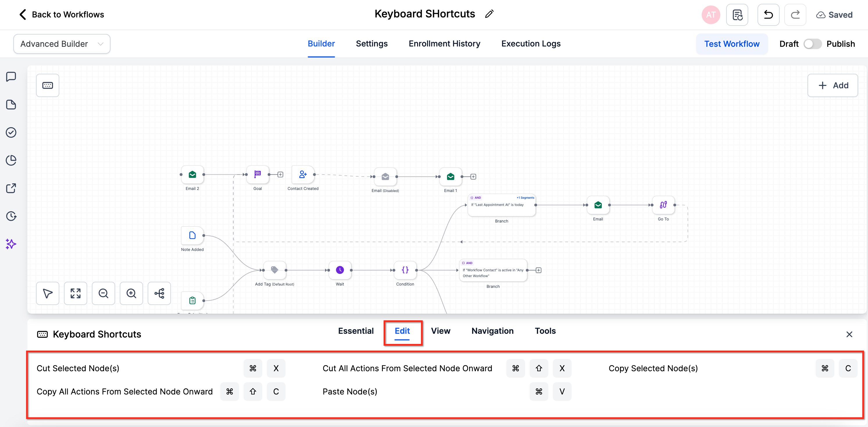Edit workflow name with pencil icon
868x427 pixels.
(489, 14)
